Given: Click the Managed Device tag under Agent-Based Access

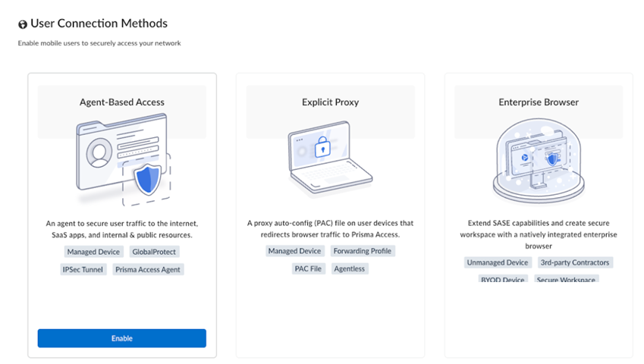Looking at the screenshot, I should (93, 251).
